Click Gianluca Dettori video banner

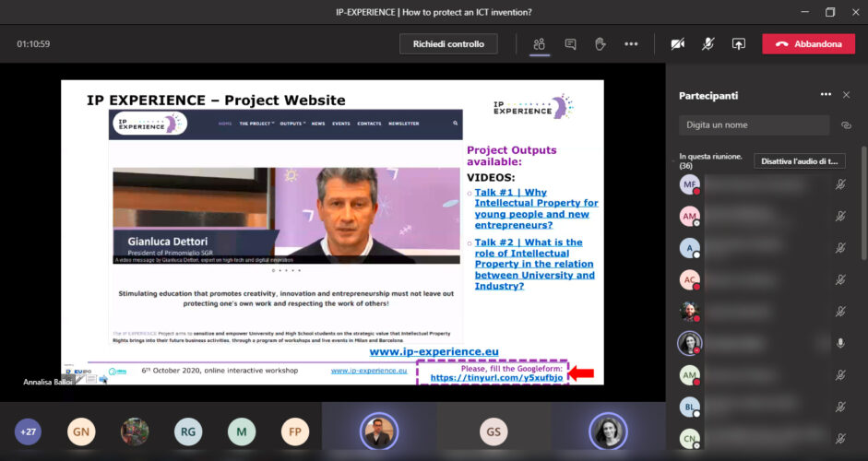click(x=286, y=215)
